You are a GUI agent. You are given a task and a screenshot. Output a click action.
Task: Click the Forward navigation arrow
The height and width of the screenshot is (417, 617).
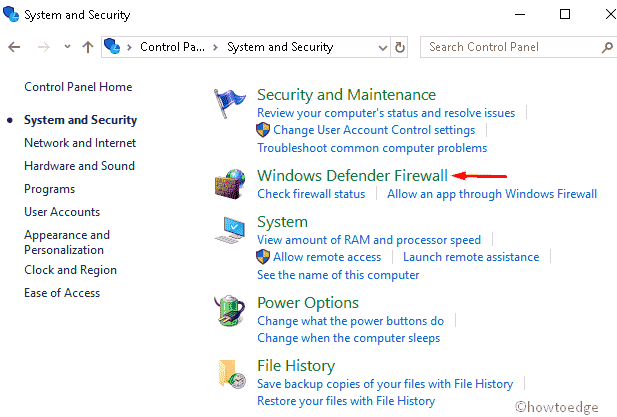[44, 47]
